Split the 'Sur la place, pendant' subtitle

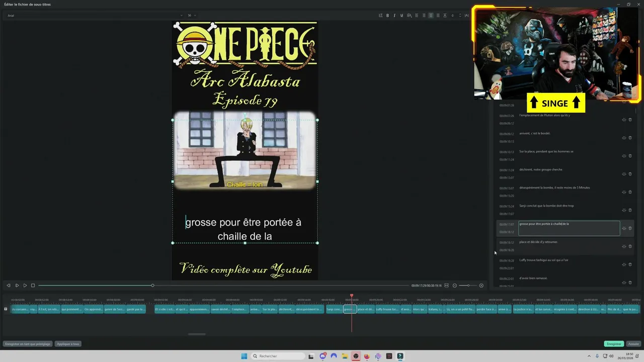point(624,156)
